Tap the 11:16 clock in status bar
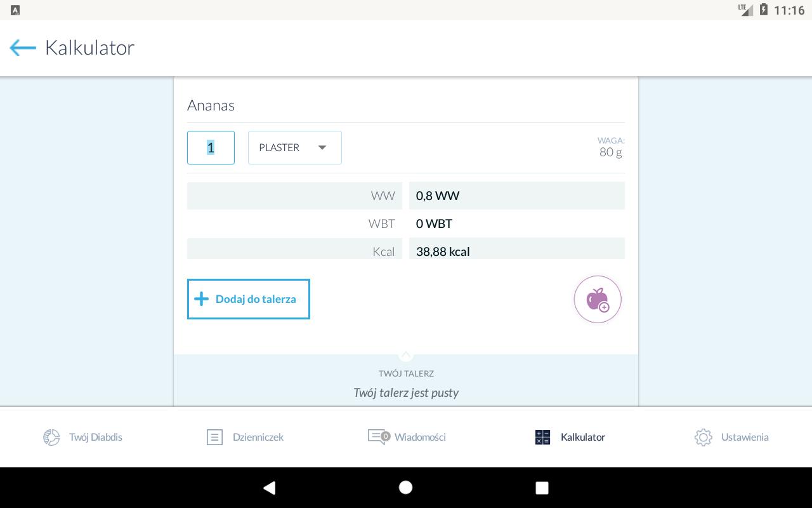This screenshot has width=812, height=508. click(x=789, y=10)
